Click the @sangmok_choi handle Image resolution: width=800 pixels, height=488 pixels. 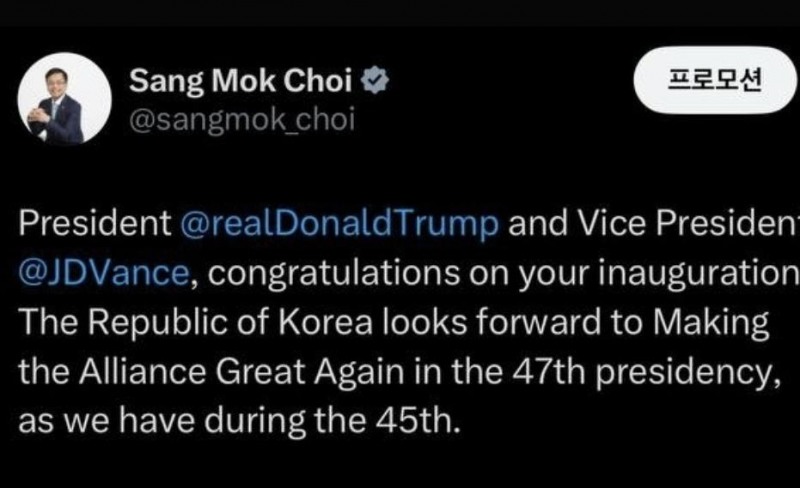(x=241, y=121)
